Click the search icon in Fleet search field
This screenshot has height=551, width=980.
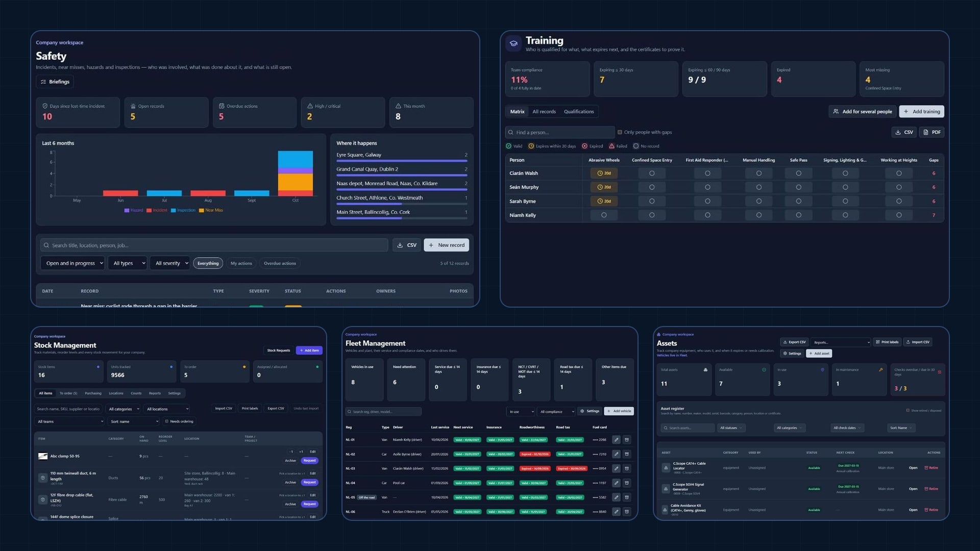pos(349,412)
